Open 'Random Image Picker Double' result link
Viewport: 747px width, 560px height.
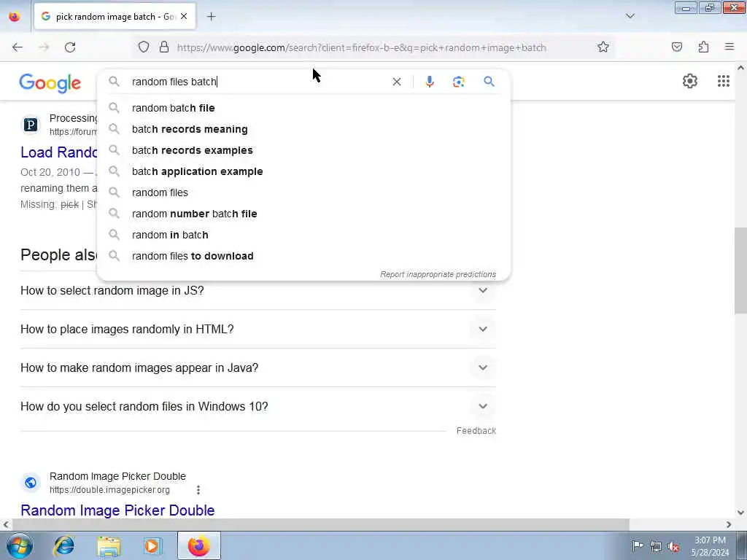coord(117,510)
